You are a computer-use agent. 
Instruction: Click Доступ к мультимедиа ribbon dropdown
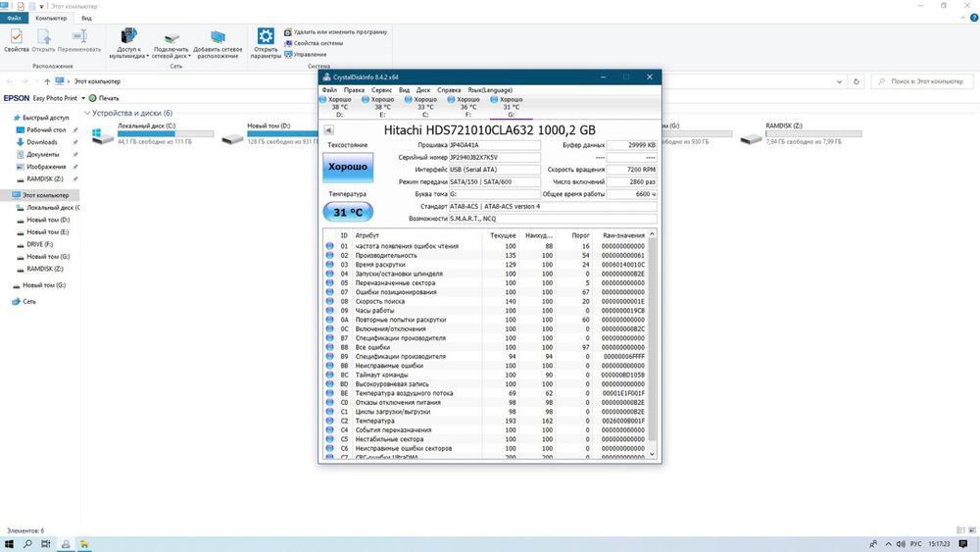[128, 44]
